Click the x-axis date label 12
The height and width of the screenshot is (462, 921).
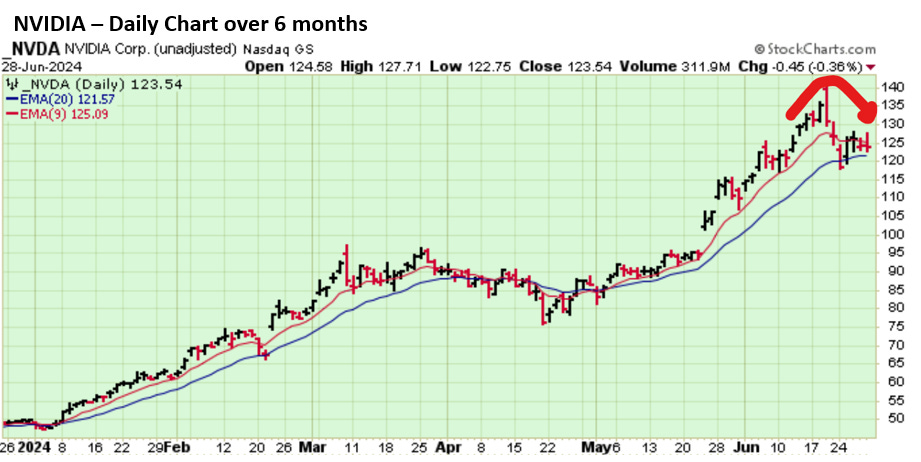[223, 447]
